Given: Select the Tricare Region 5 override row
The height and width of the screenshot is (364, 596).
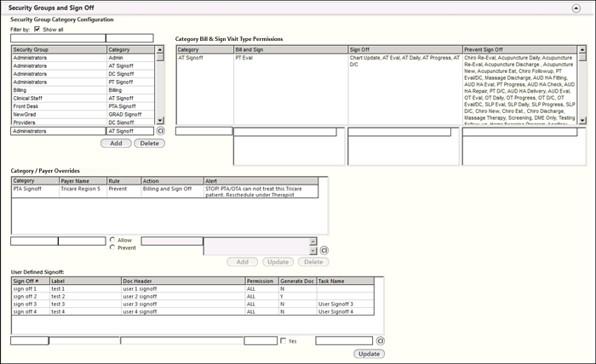Looking at the screenshot, I should 165,191.
